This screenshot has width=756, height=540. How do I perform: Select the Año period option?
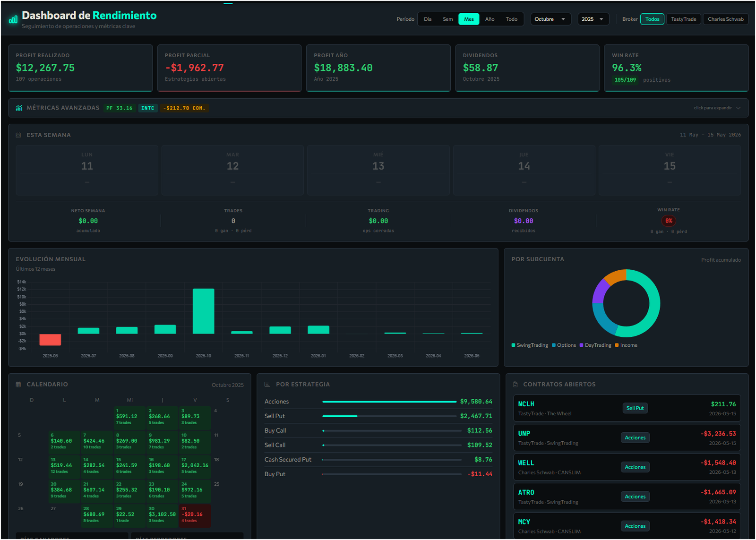click(x=490, y=19)
